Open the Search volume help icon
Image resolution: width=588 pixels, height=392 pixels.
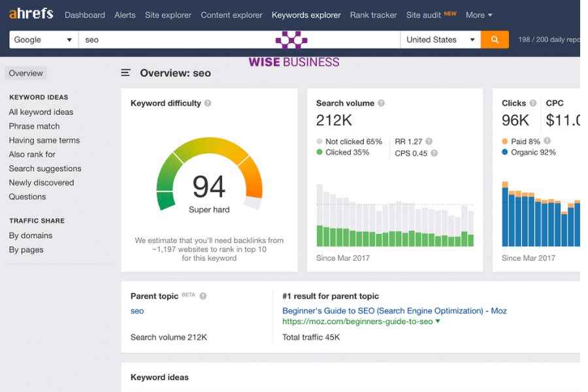[x=381, y=103]
